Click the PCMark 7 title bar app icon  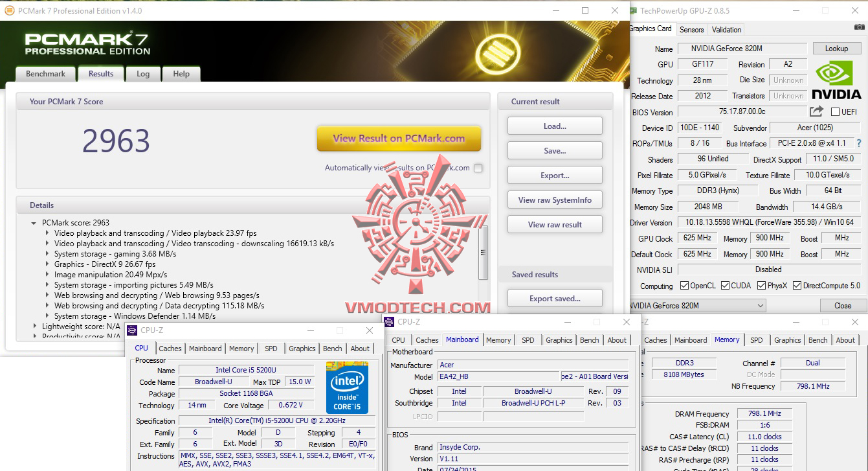click(9, 11)
